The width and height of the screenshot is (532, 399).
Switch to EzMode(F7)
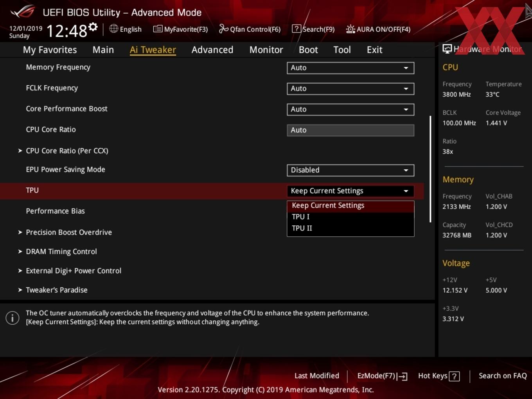tap(382, 376)
